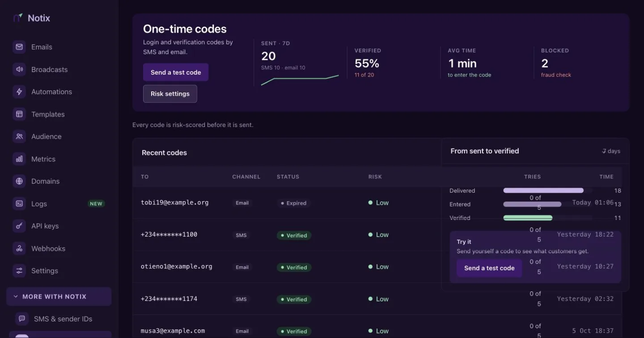644x338 pixels.
Task: Select the +234*******1174 recipient
Action: tap(169, 299)
